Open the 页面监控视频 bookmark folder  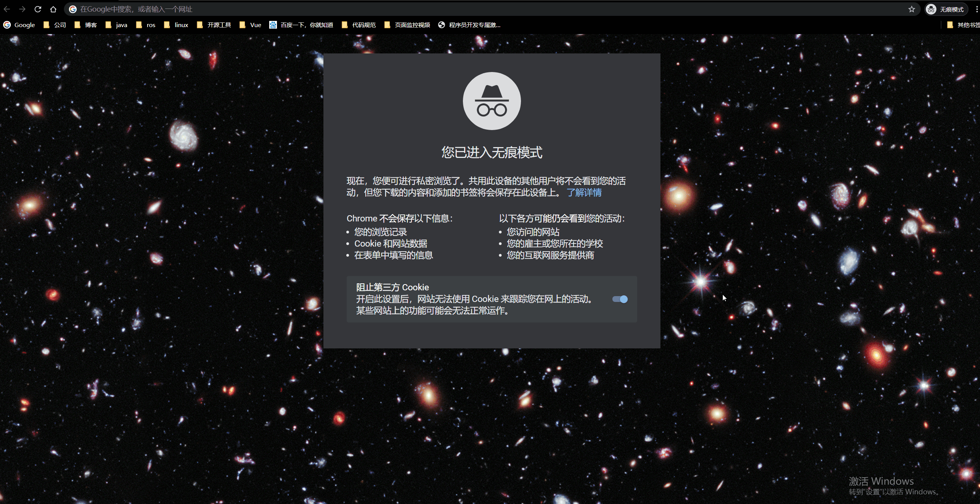coord(407,25)
